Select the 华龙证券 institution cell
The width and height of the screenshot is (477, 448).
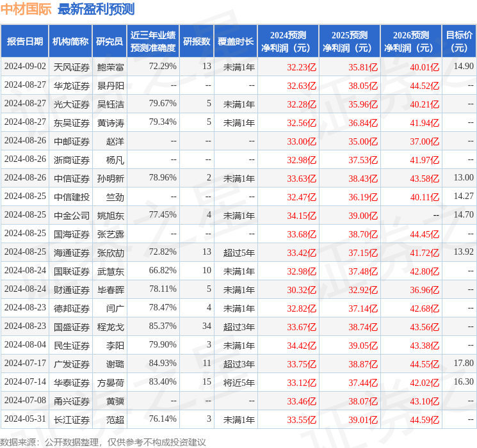coord(72,86)
